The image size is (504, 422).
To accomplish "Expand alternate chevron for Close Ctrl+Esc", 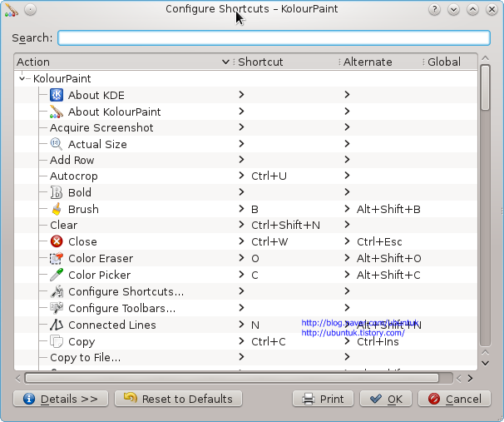I will (347, 241).
